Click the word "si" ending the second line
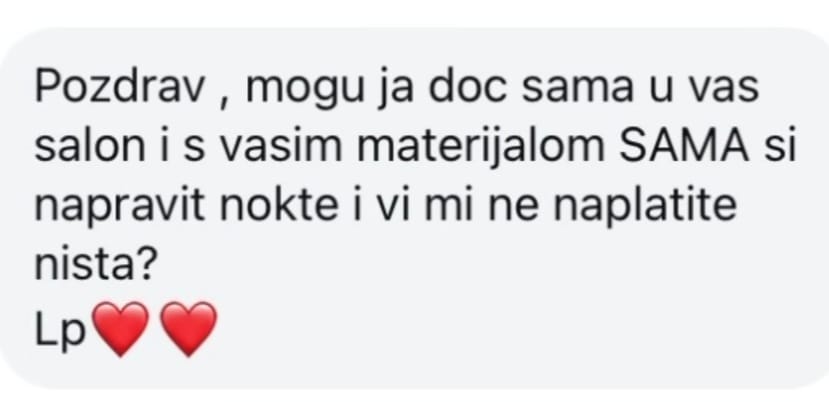 point(780,146)
